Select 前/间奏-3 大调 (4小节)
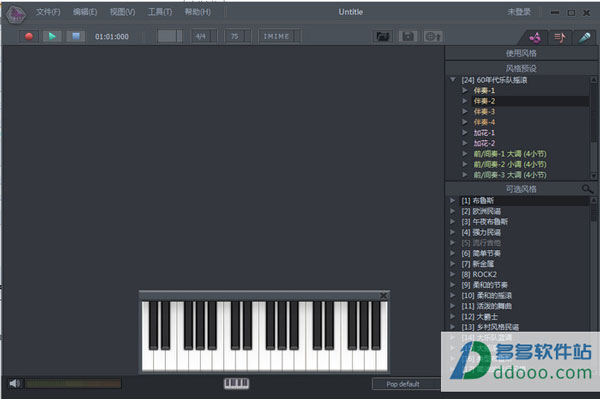 point(510,175)
